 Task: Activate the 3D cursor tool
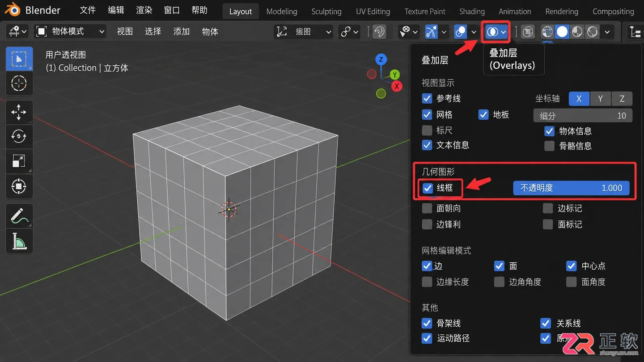19,83
